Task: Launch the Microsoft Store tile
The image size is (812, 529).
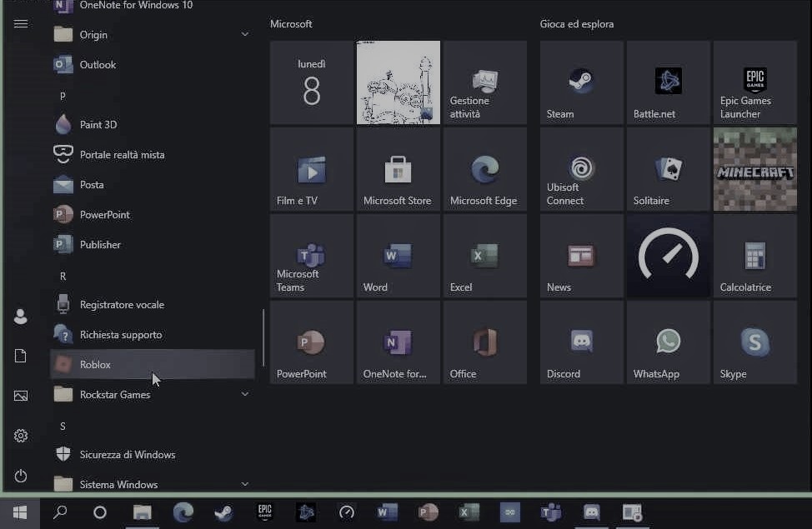Action: click(398, 169)
